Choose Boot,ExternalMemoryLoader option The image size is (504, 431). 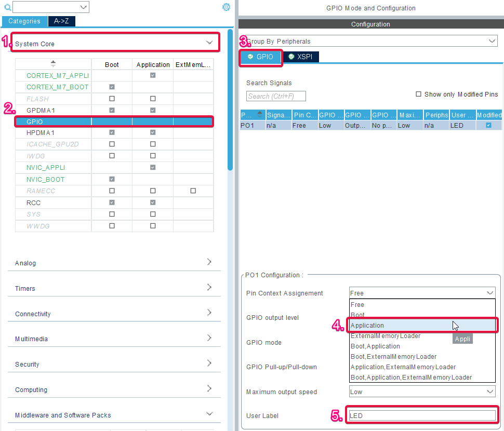click(422, 357)
